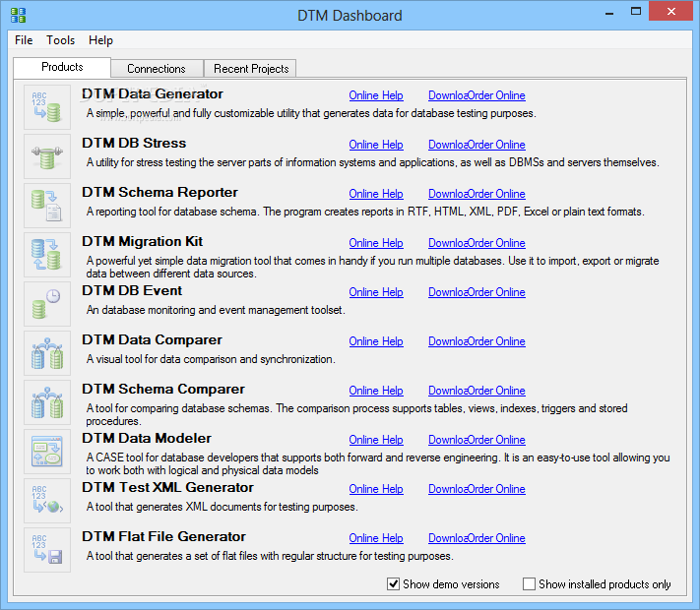Image resolution: width=700 pixels, height=610 pixels.
Task: Click the DTM Schema Comparer product icon
Action: tap(47, 402)
